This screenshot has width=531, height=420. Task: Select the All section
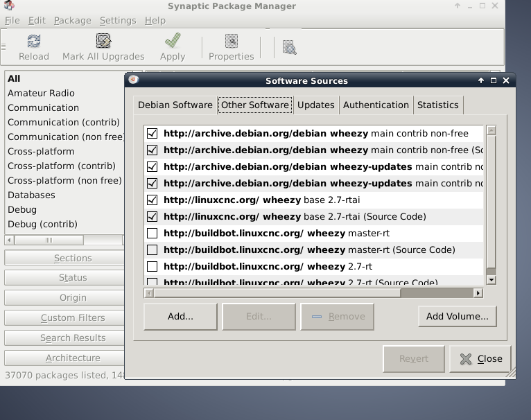[65, 78]
